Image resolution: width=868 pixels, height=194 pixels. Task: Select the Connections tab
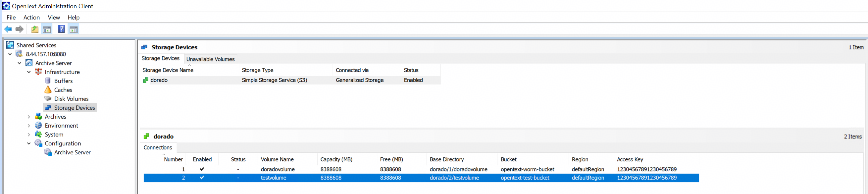(x=158, y=147)
